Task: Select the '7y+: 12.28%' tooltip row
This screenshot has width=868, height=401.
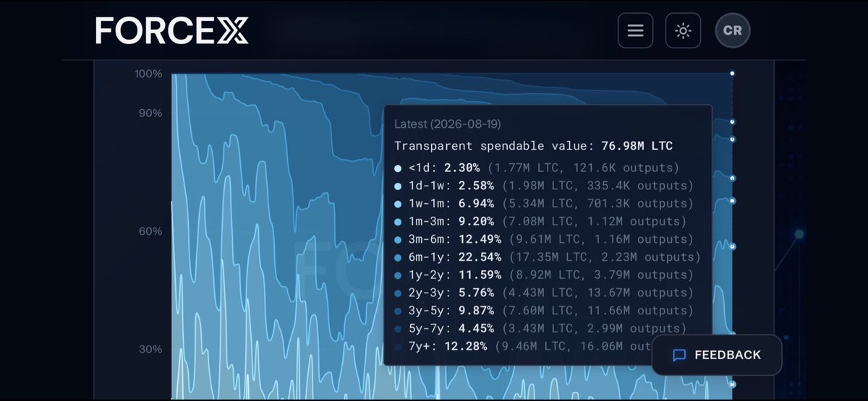Action: pos(524,346)
